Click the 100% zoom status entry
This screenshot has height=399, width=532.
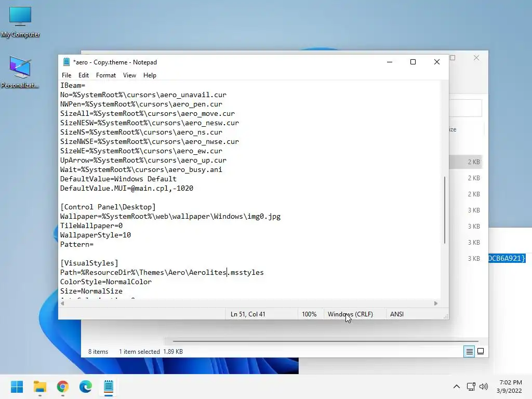(309, 314)
